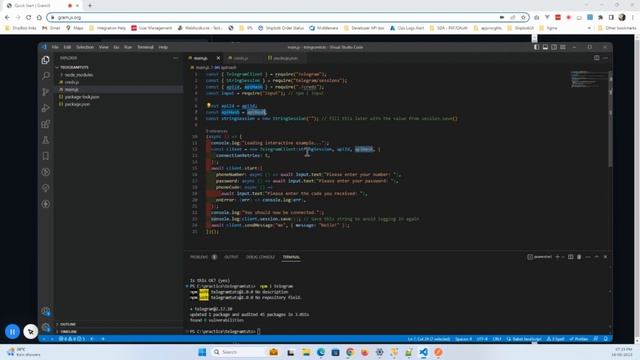640x360 pixels.
Task: Open the Search view in activity bar
Action: pyautogui.click(x=46, y=76)
